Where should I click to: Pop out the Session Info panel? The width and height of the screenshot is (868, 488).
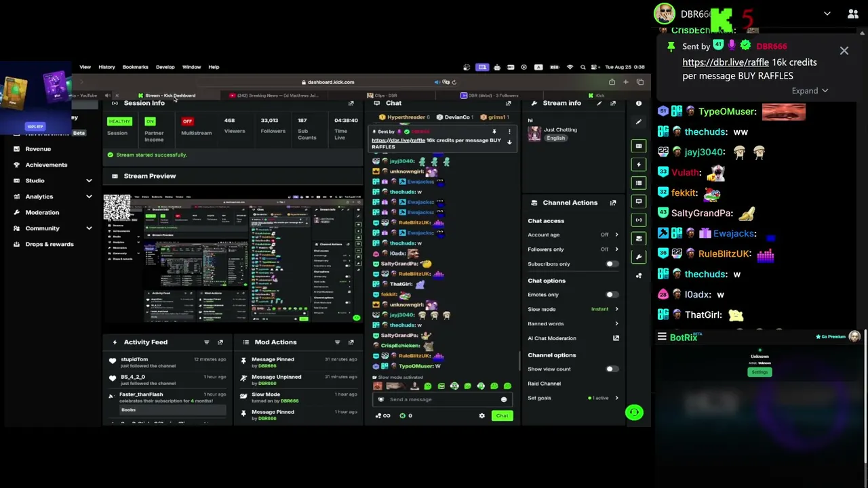[x=351, y=103]
